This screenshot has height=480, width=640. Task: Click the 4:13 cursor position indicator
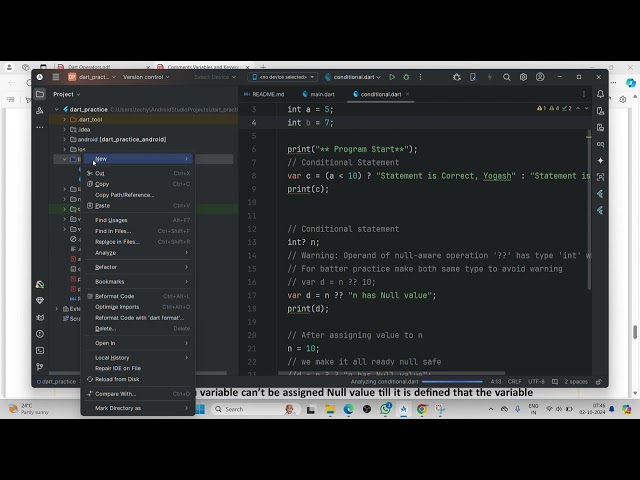coord(496,382)
